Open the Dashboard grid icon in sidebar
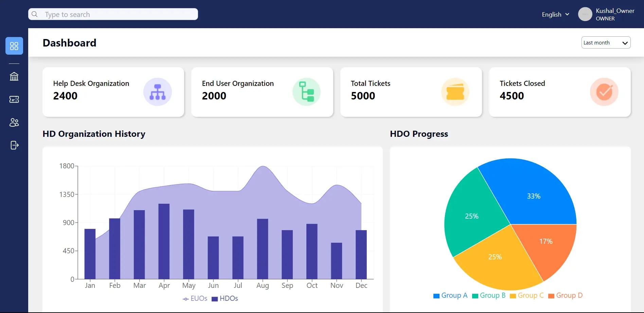 tap(14, 46)
